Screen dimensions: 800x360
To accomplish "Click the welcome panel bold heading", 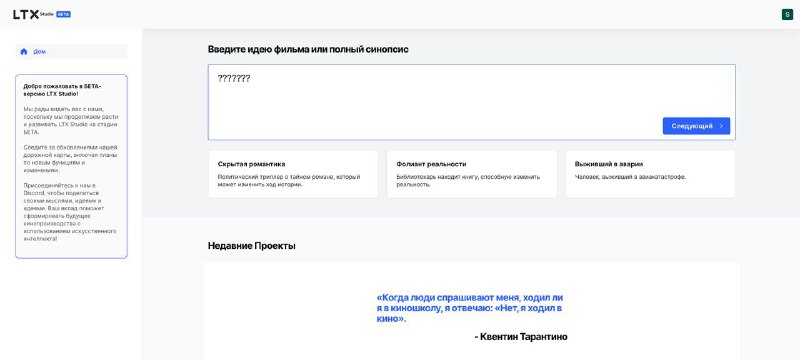I will (x=62, y=90).
